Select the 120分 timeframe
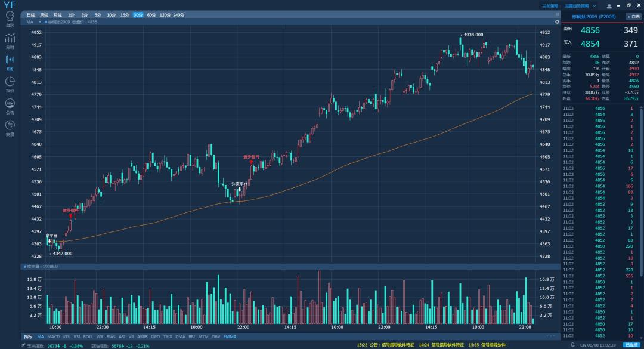This screenshot has width=644, height=349. click(x=165, y=15)
